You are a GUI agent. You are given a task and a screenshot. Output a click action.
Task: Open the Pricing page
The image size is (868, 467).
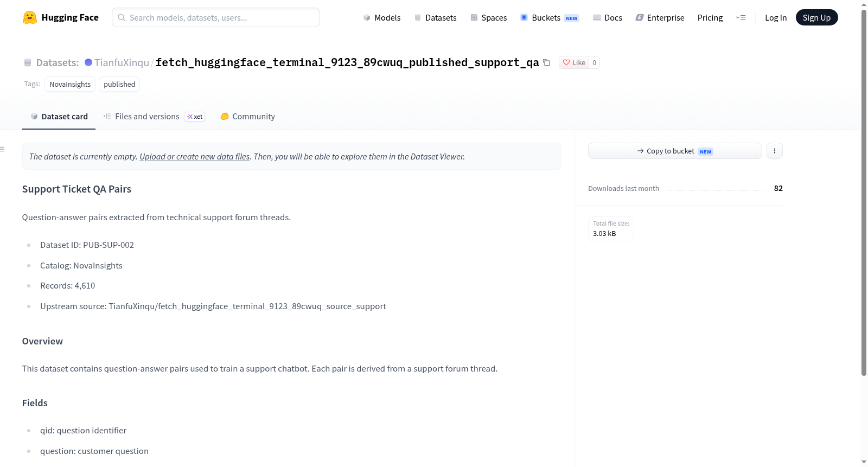click(710, 17)
